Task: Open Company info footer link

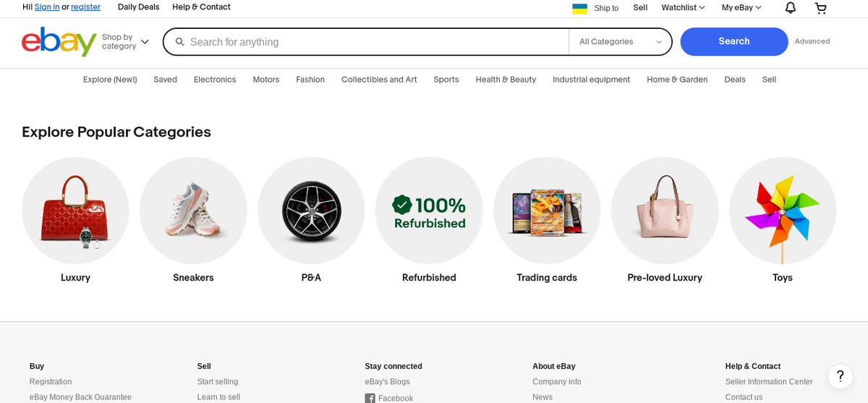Action: click(x=557, y=382)
